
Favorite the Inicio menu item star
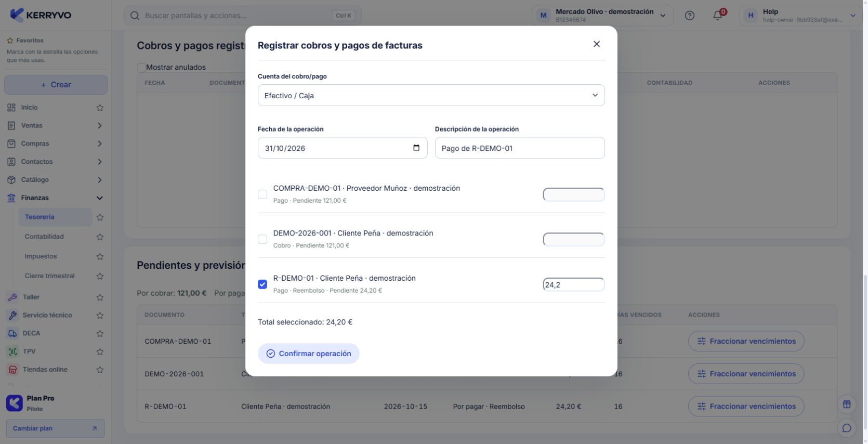coord(100,108)
